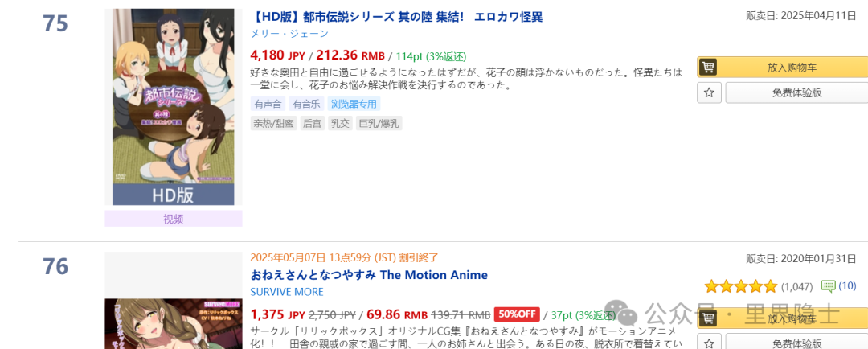868x349 pixels.
Task: Click the five-star rating for item 76
Action: coord(740,285)
